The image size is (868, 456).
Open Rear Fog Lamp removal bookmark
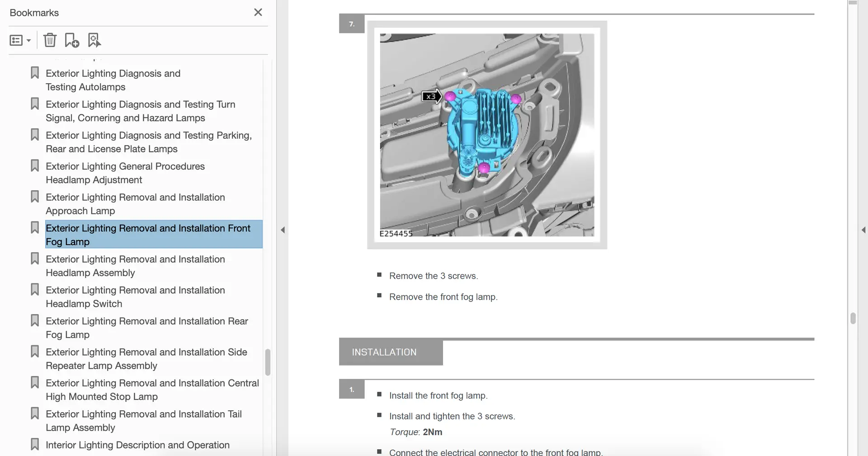pyautogui.click(x=147, y=328)
